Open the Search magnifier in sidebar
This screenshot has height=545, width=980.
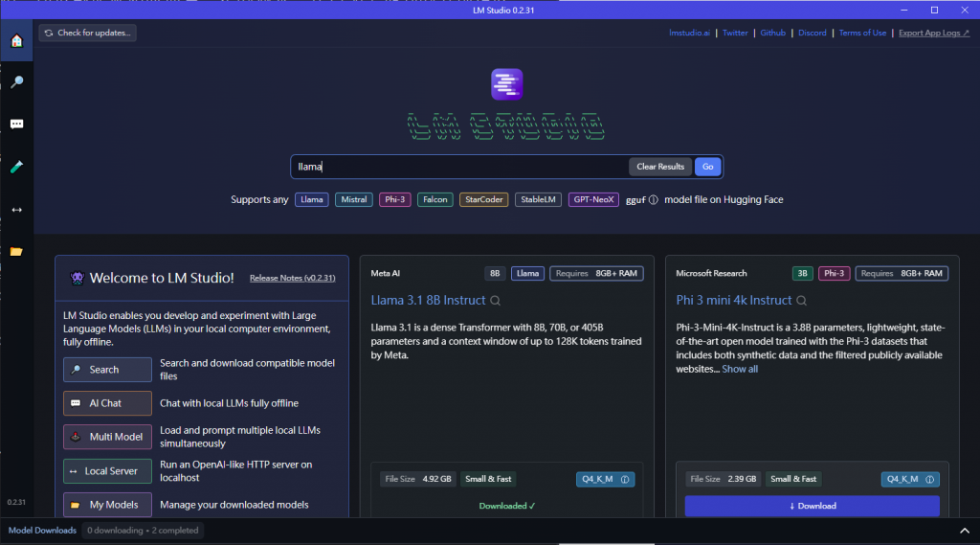point(17,82)
